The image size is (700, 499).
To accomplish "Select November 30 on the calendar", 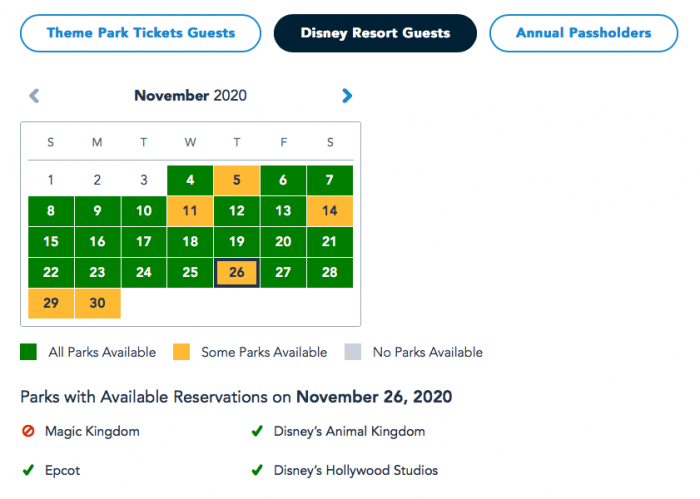I will pyautogui.click(x=97, y=303).
